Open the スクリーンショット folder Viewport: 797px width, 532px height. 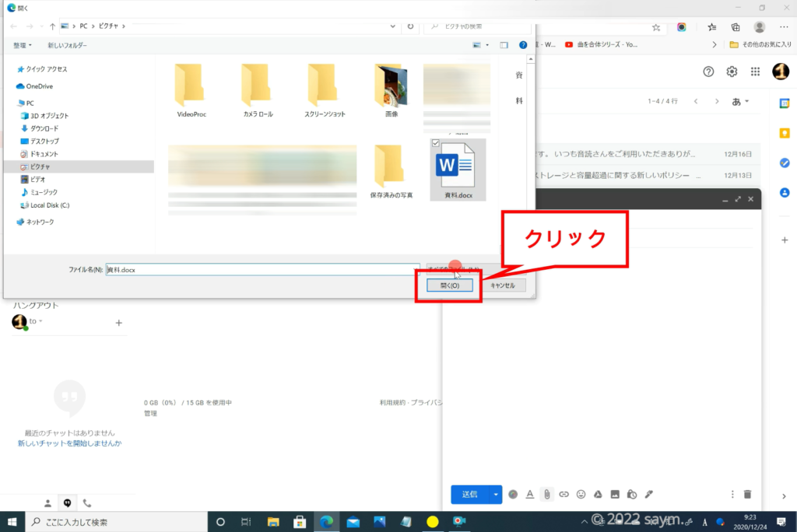(325, 90)
